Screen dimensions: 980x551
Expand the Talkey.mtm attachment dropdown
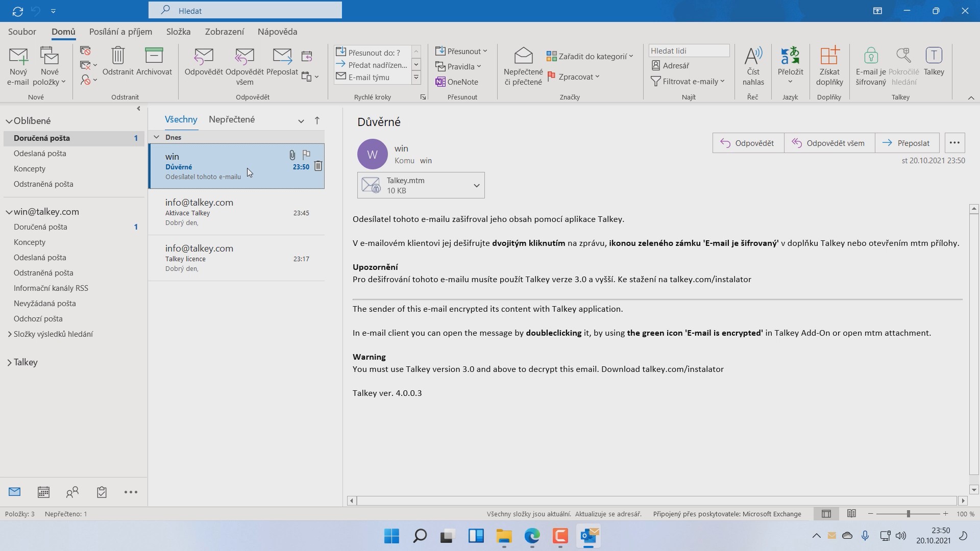476,185
